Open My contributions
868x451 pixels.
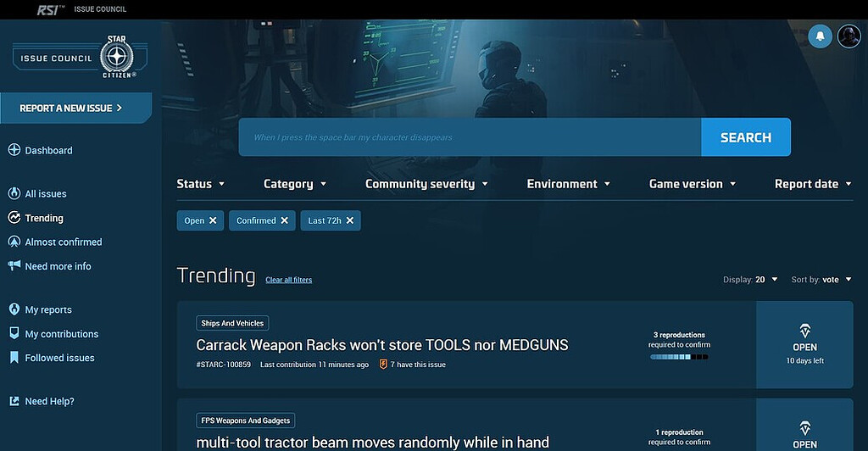tap(61, 334)
